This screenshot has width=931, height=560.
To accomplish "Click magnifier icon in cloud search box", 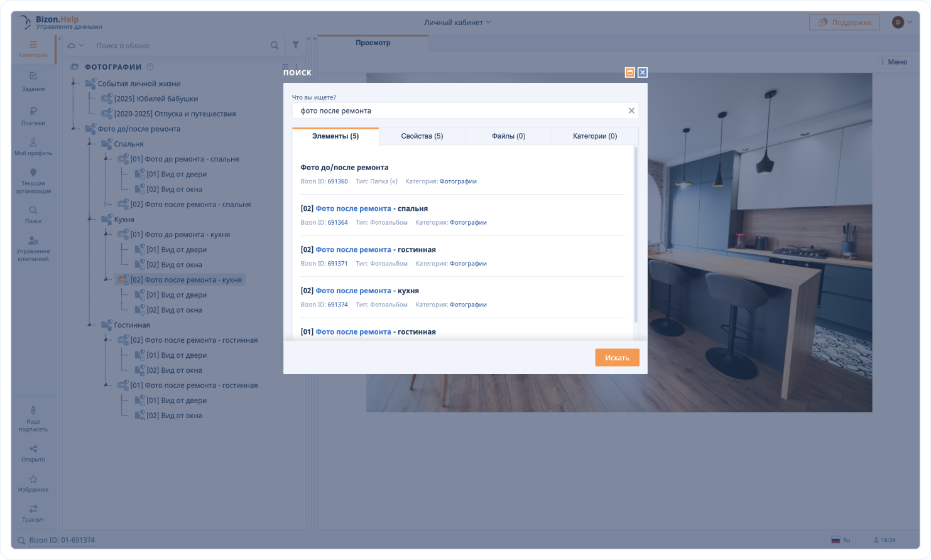I will coord(275,45).
